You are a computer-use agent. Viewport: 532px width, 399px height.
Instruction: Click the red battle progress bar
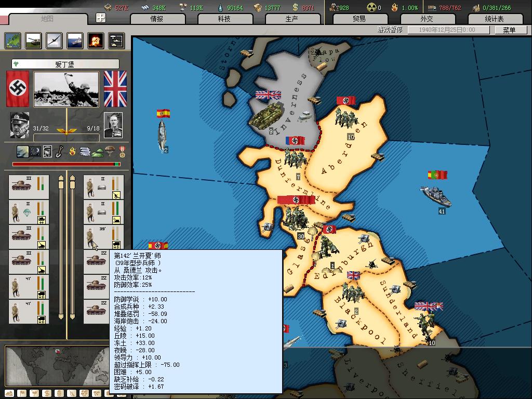point(66,164)
